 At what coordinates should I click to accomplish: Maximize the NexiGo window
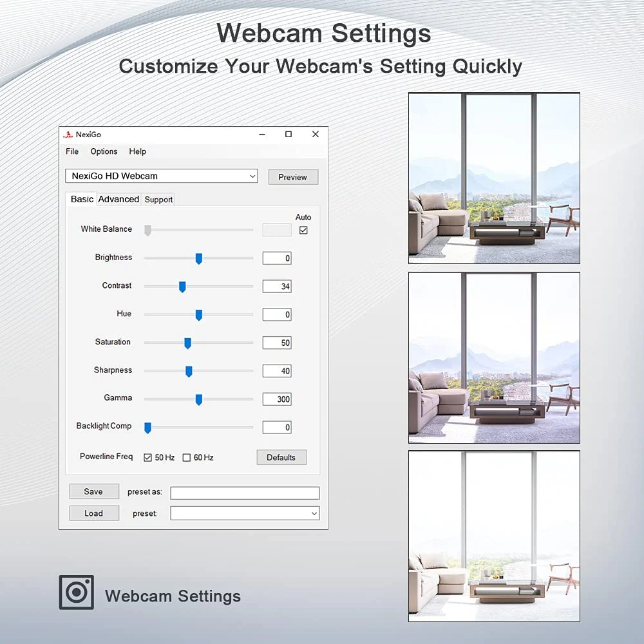[x=289, y=135]
